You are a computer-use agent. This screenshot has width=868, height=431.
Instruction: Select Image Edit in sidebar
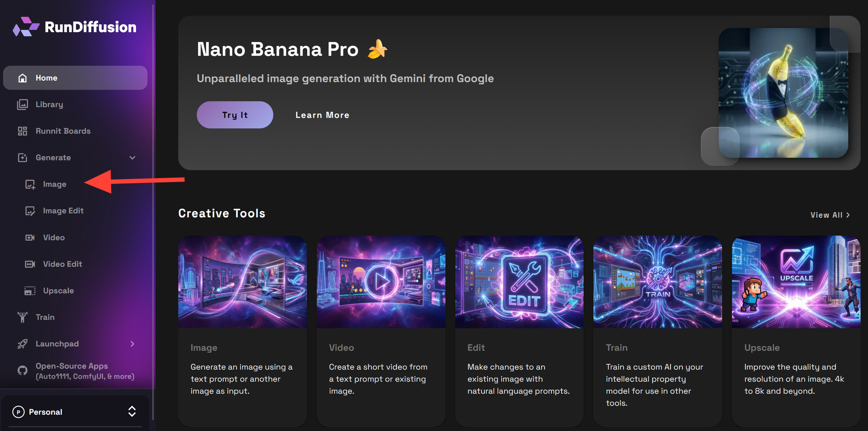(x=63, y=211)
